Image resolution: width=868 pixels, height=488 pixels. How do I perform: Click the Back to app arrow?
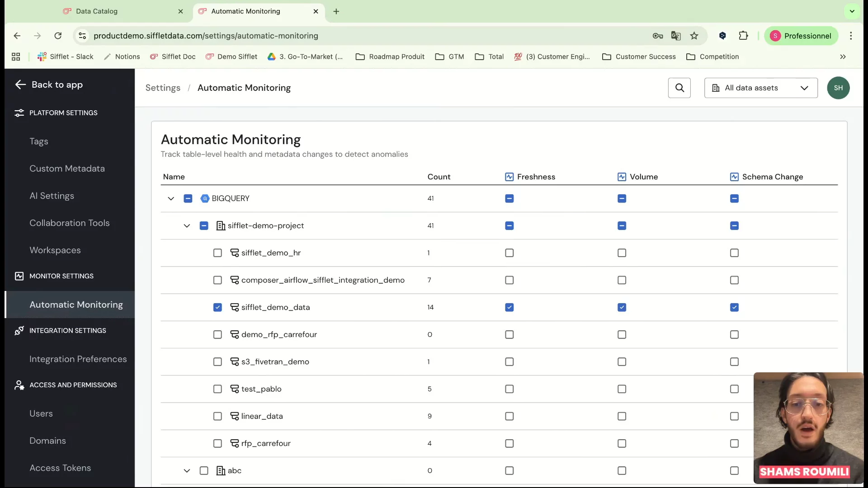20,84
